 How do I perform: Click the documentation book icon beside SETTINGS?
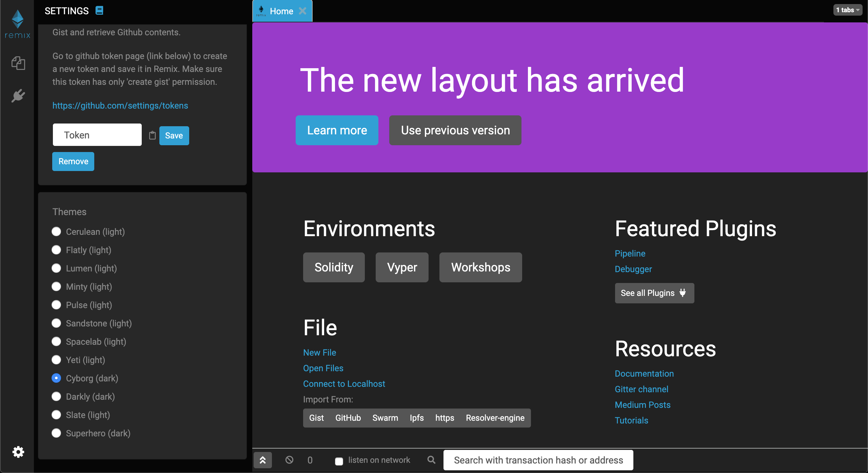(x=99, y=11)
